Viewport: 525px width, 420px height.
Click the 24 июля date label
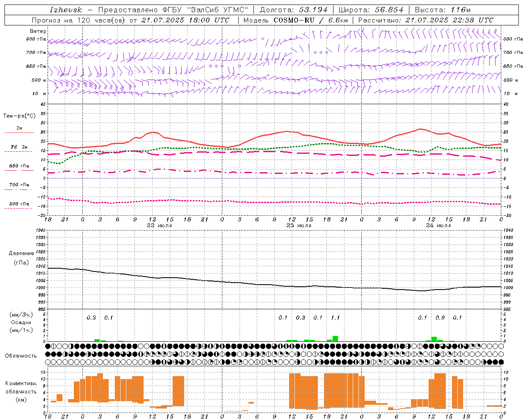(438, 226)
